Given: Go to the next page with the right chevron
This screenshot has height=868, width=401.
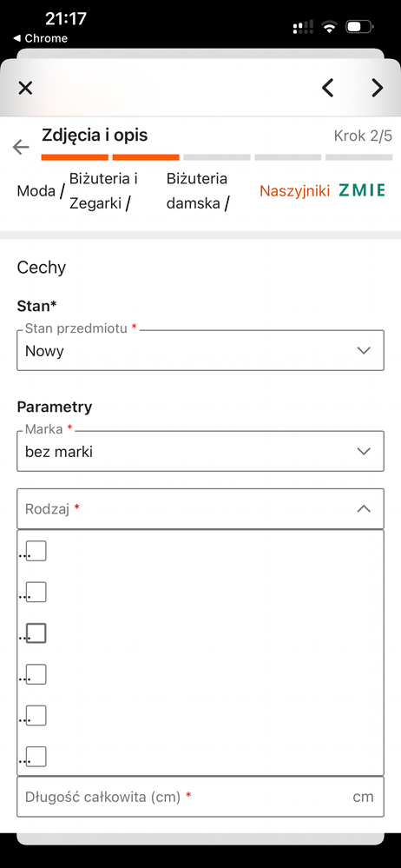Looking at the screenshot, I should tap(378, 88).
